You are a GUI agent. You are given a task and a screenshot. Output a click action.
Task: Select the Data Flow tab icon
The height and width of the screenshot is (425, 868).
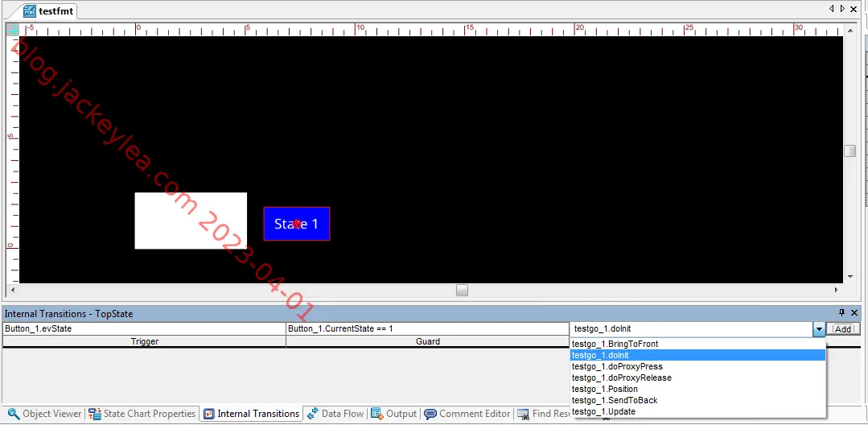(x=313, y=414)
